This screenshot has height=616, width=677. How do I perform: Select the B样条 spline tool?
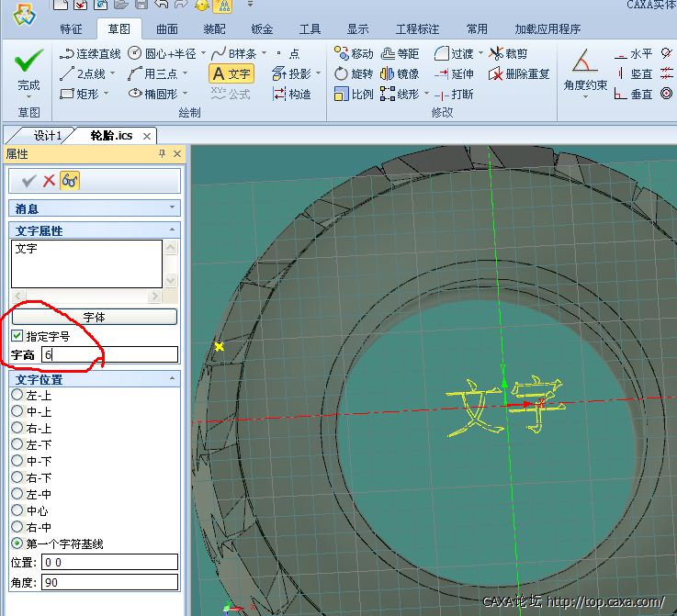pos(234,54)
